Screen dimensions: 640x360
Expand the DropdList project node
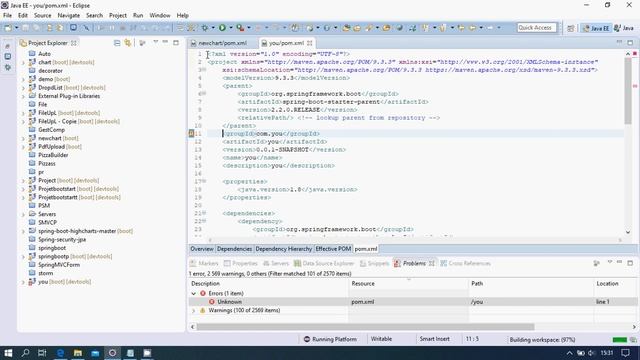pos(23,88)
